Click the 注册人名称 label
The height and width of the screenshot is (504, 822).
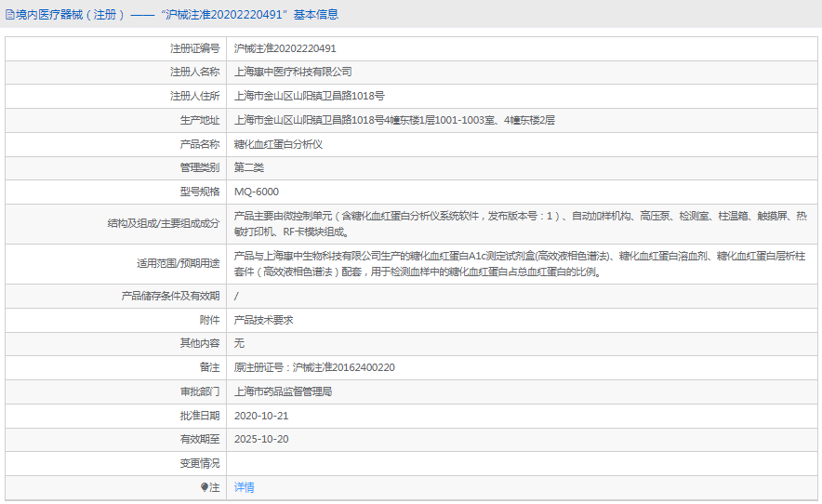click(195, 73)
